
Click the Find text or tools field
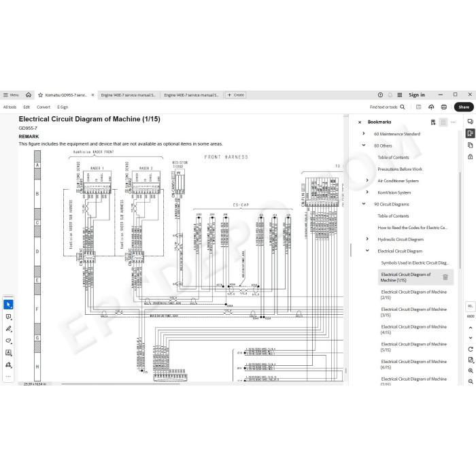(x=384, y=107)
